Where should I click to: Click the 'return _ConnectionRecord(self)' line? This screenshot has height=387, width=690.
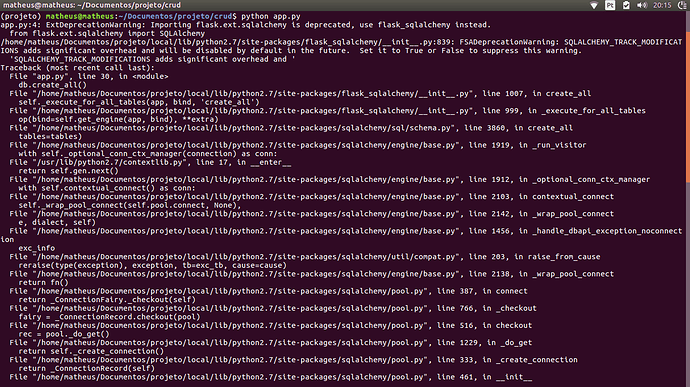click(x=86, y=369)
